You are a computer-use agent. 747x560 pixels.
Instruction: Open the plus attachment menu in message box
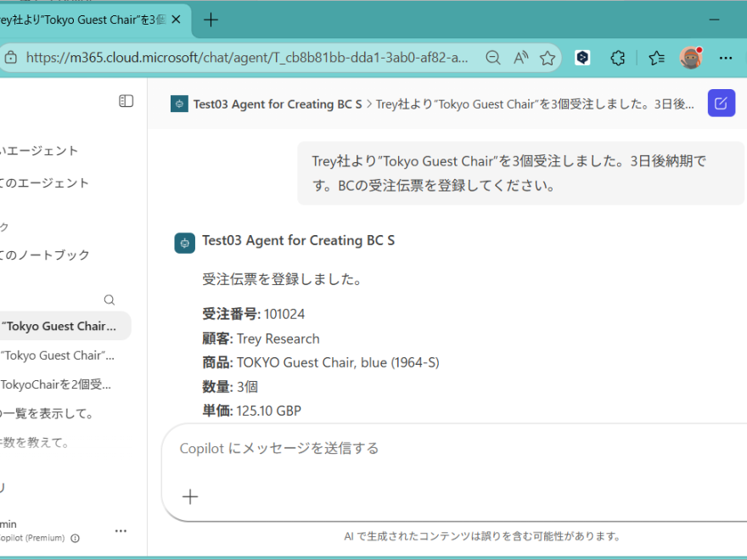pos(190,497)
